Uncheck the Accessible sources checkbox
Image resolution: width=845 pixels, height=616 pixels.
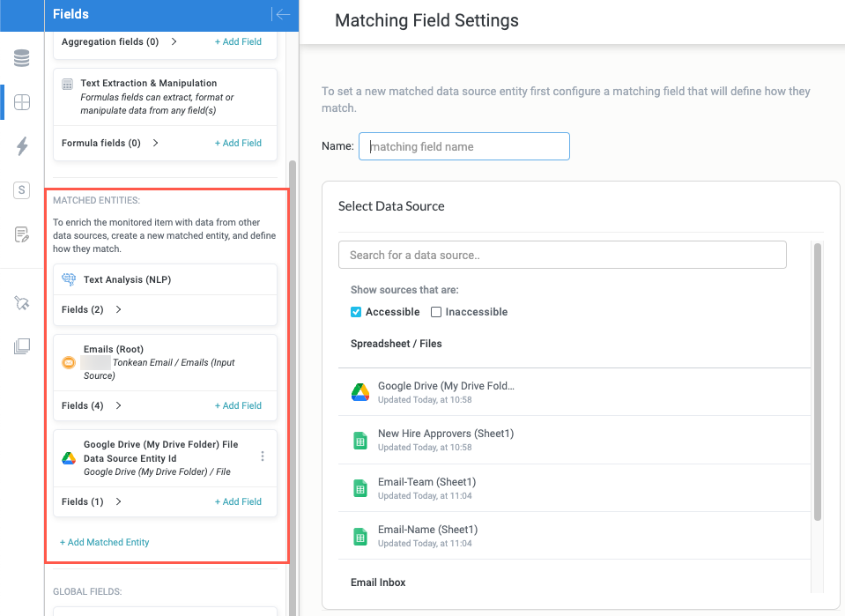(x=356, y=312)
